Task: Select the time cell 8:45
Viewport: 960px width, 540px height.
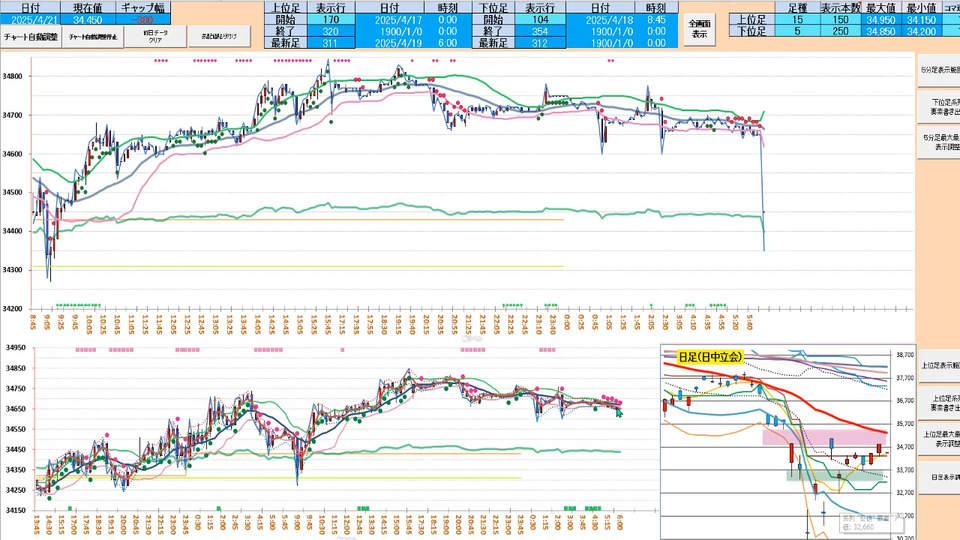Action: coord(656,20)
